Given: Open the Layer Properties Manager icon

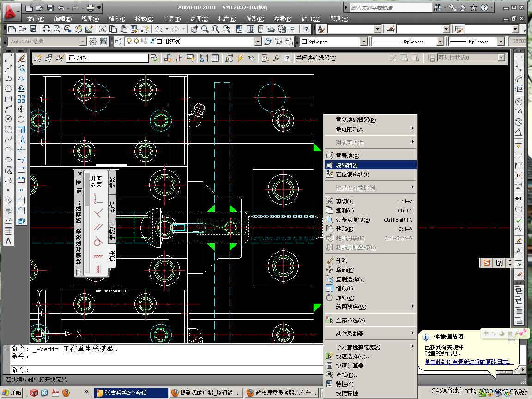Looking at the screenshot, I should [119, 42].
